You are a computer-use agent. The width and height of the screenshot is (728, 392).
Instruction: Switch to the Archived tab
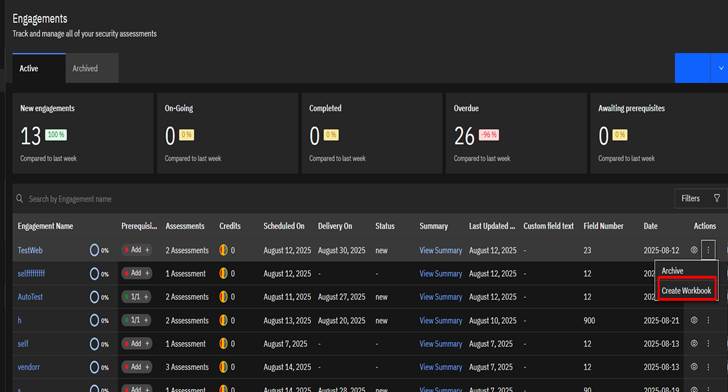[x=92, y=68]
